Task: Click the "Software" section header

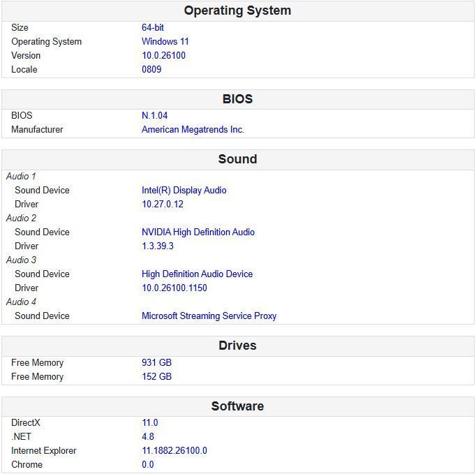Action: (237, 406)
